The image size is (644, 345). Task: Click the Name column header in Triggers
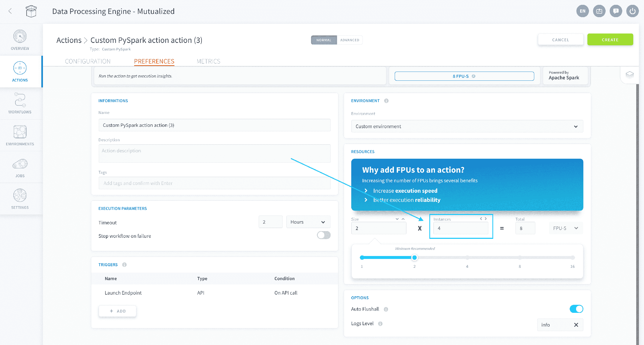click(111, 279)
